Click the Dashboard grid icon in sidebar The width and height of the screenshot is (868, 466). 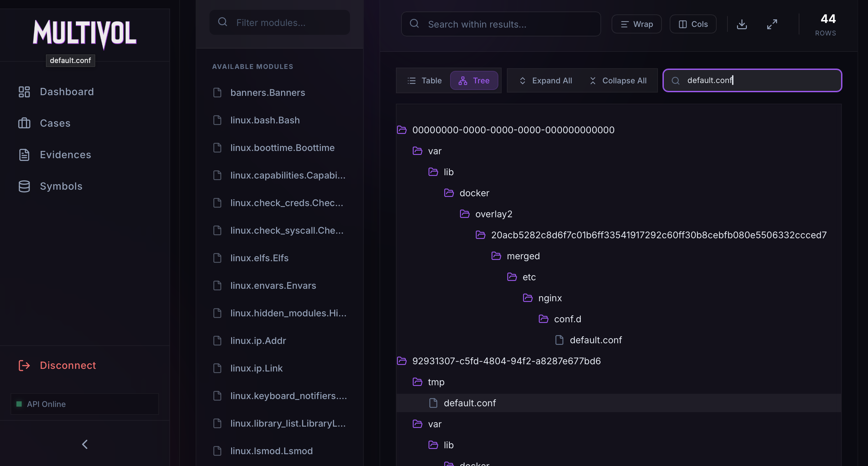(24, 92)
